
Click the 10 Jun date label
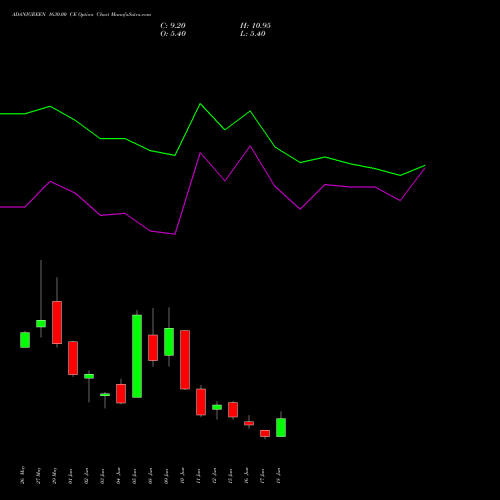point(183,476)
